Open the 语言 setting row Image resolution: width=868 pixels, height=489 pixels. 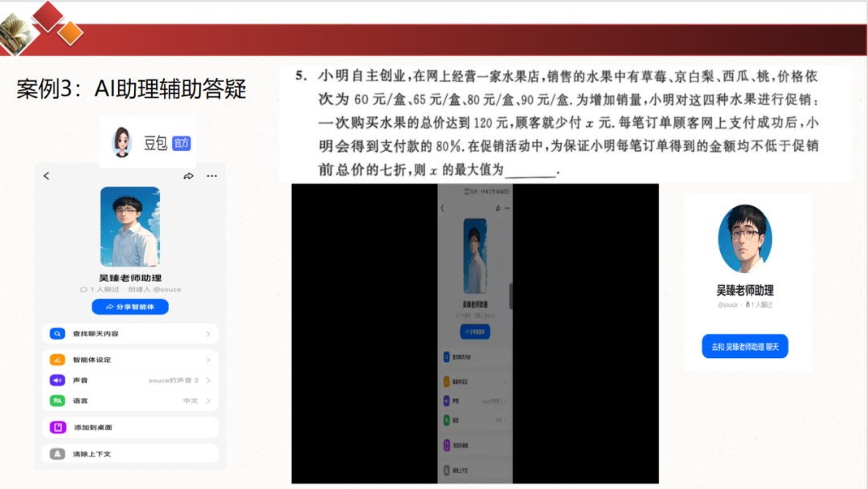(130, 401)
